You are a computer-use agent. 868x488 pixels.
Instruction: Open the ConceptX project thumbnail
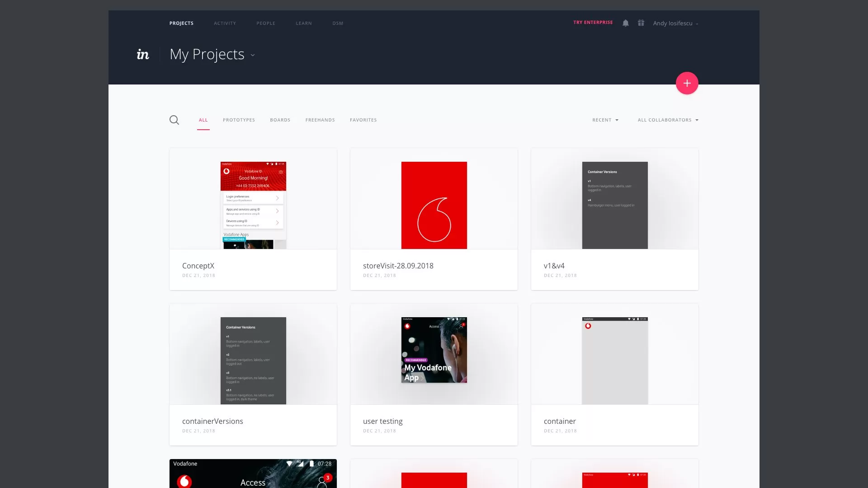click(253, 205)
